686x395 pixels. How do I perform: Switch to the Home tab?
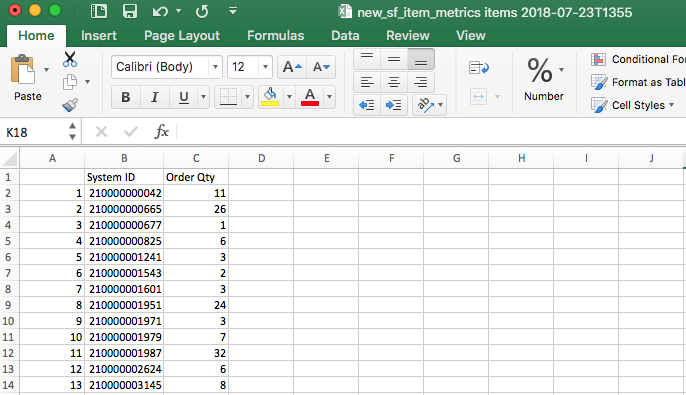coord(36,35)
